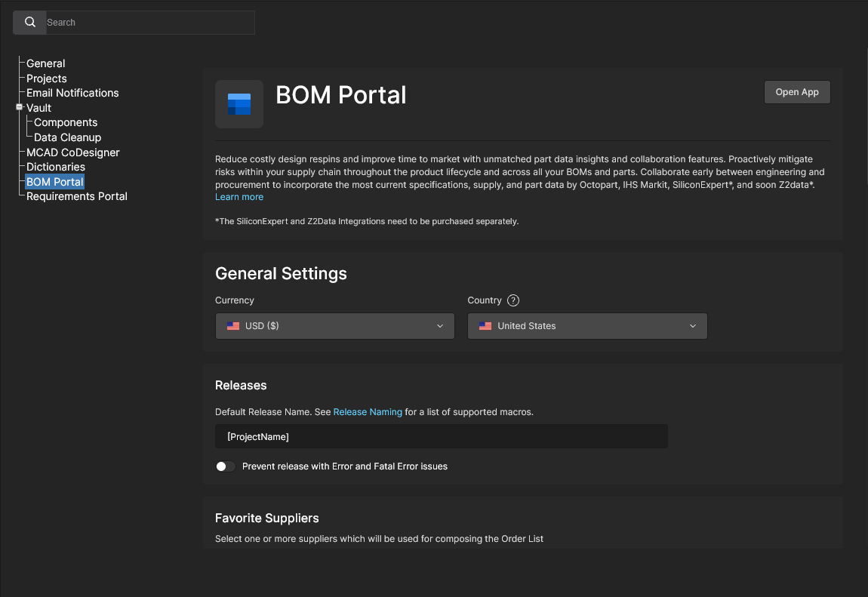Select General in the settings tree
The image size is (868, 597).
[x=46, y=63]
